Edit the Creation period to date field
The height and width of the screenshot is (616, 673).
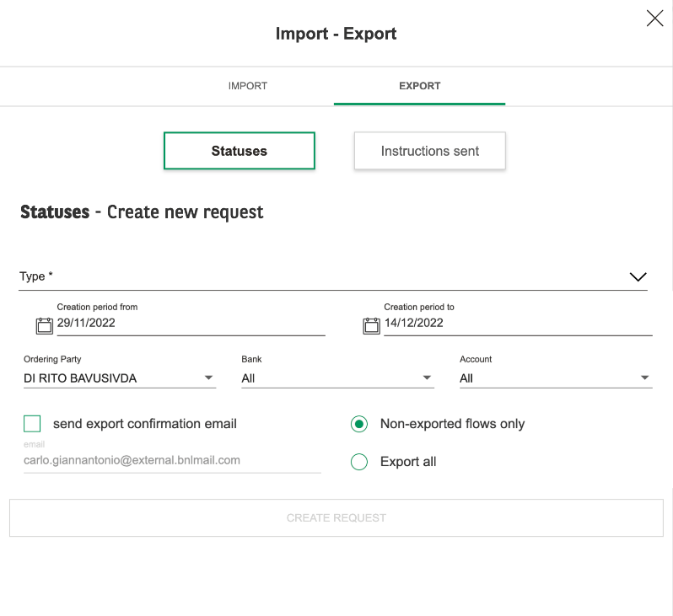pyautogui.click(x=518, y=323)
